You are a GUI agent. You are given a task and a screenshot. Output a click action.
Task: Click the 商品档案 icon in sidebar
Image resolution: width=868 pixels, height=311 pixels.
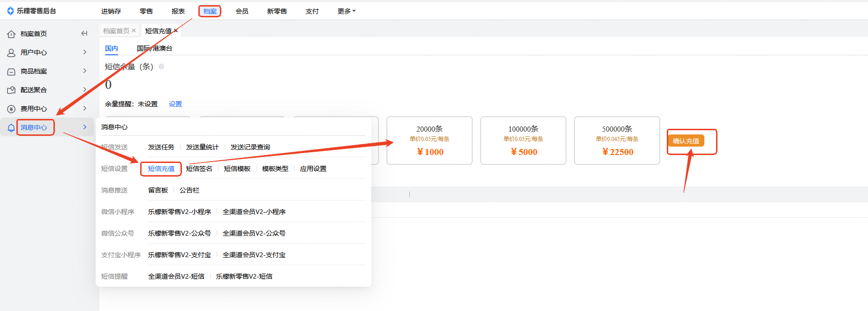[11, 71]
